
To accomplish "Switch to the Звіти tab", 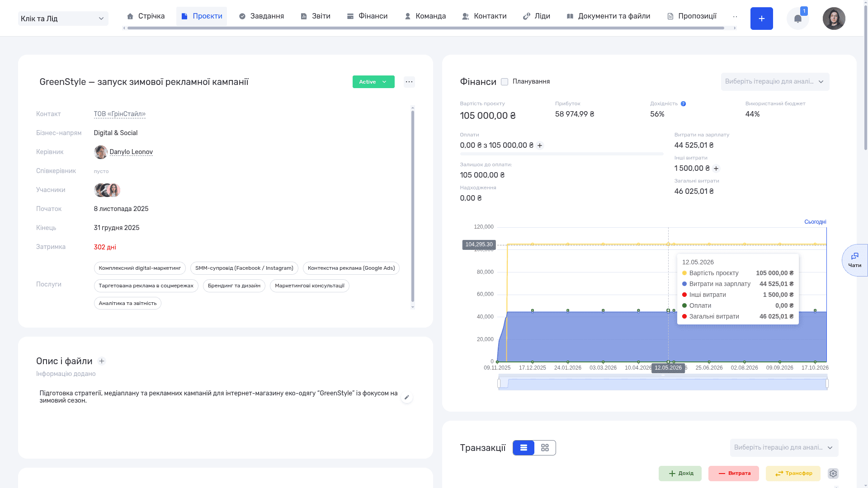I will point(316,16).
